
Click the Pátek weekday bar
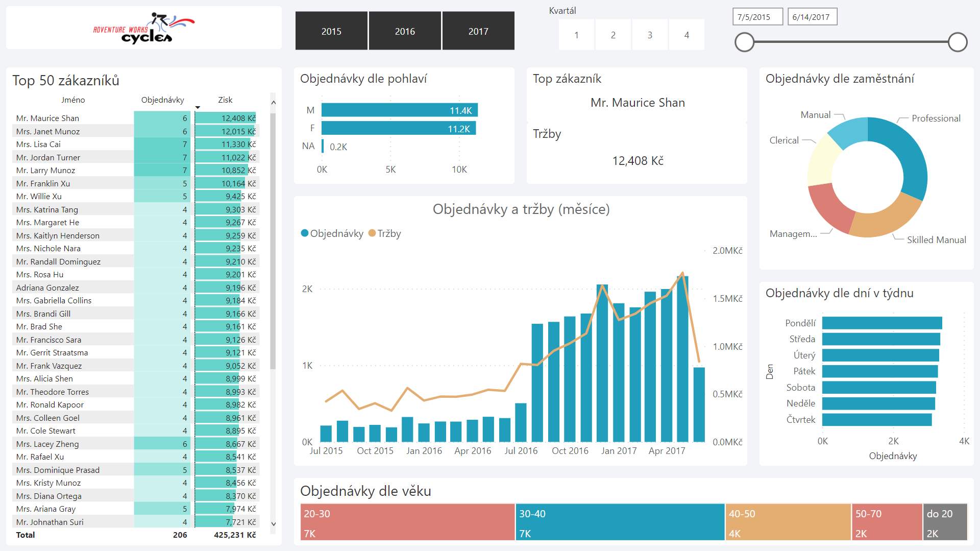880,371
